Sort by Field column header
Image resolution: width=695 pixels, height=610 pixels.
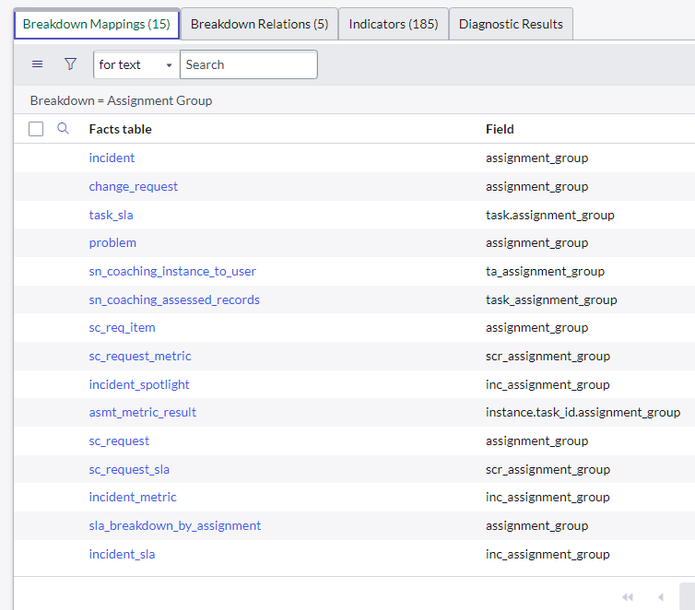[x=500, y=129]
